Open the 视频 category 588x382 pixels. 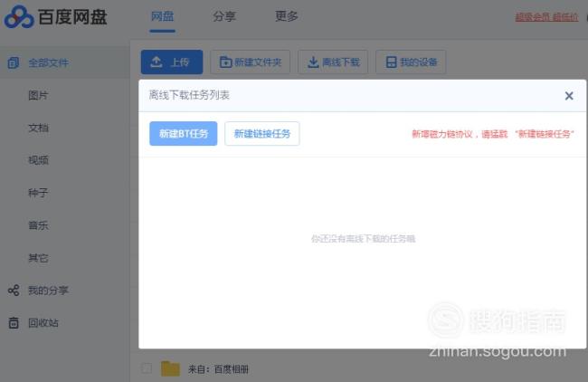[38, 160]
